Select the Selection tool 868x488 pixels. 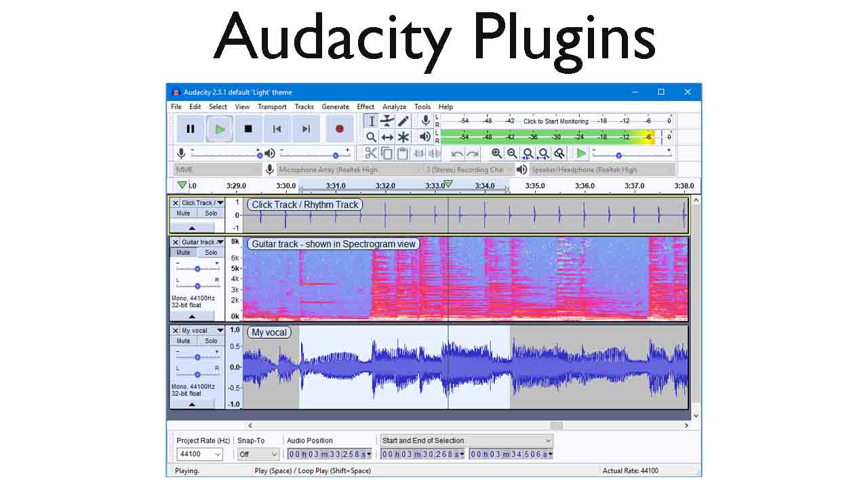click(x=371, y=120)
